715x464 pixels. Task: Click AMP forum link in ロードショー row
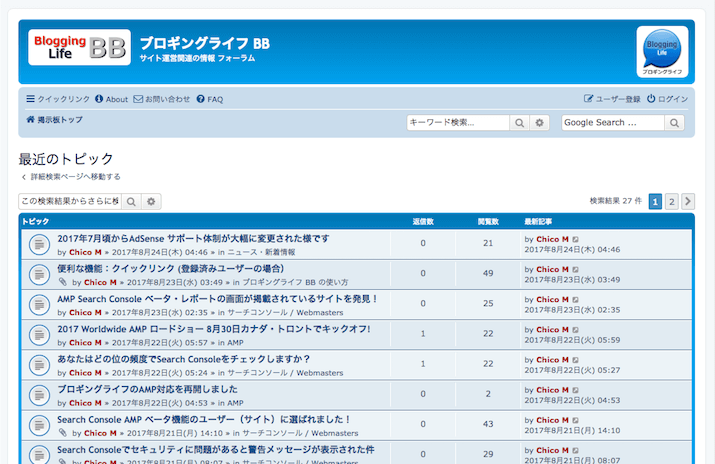(235, 342)
